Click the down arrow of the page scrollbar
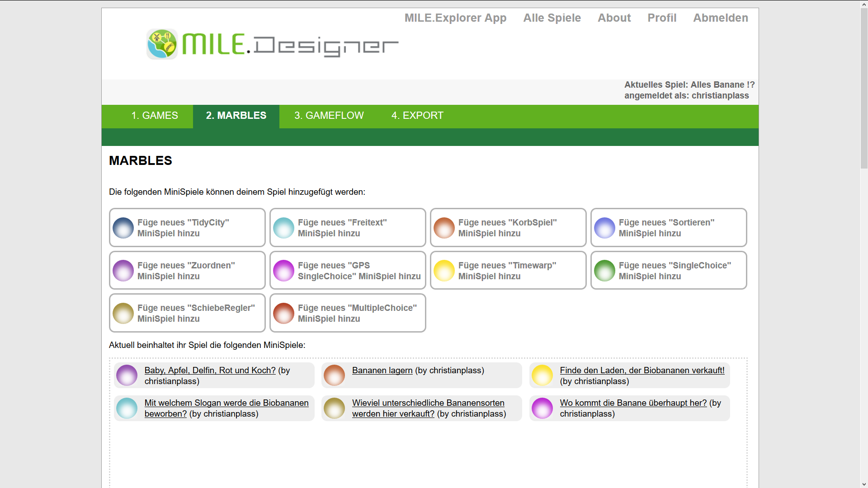The image size is (868, 488). coord(864,484)
